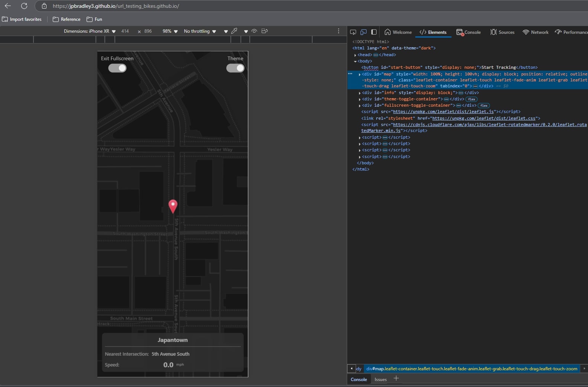Screen dimensions: 588x387
Task: Open the leaflet.js script source link
Action: tap(443, 112)
